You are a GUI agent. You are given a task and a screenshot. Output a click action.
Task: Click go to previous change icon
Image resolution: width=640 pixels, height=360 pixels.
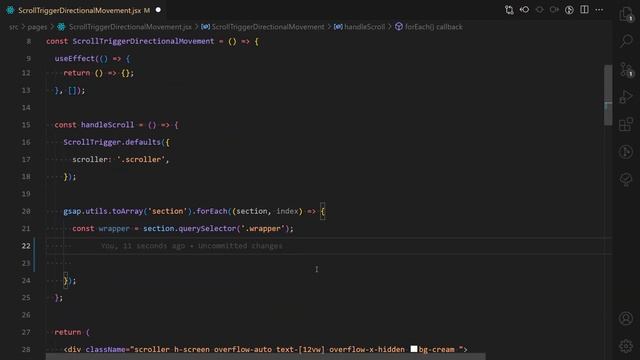524,10
